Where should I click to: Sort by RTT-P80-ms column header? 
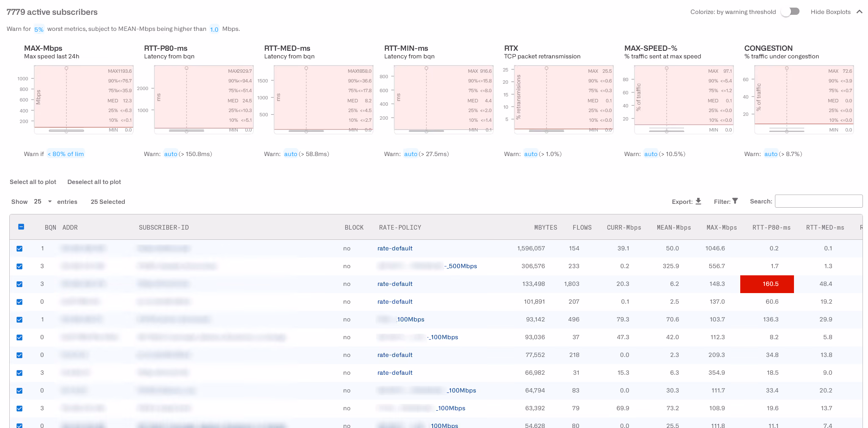(x=772, y=228)
